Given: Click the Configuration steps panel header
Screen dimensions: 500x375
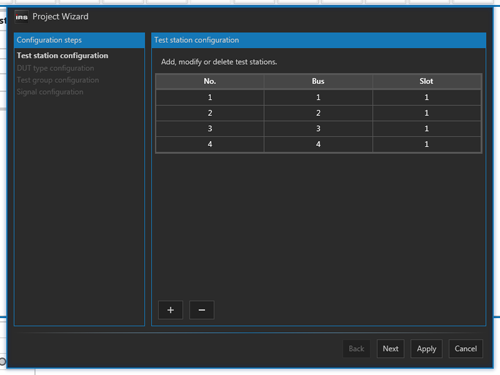Looking at the screenshot, I should 79,40.
